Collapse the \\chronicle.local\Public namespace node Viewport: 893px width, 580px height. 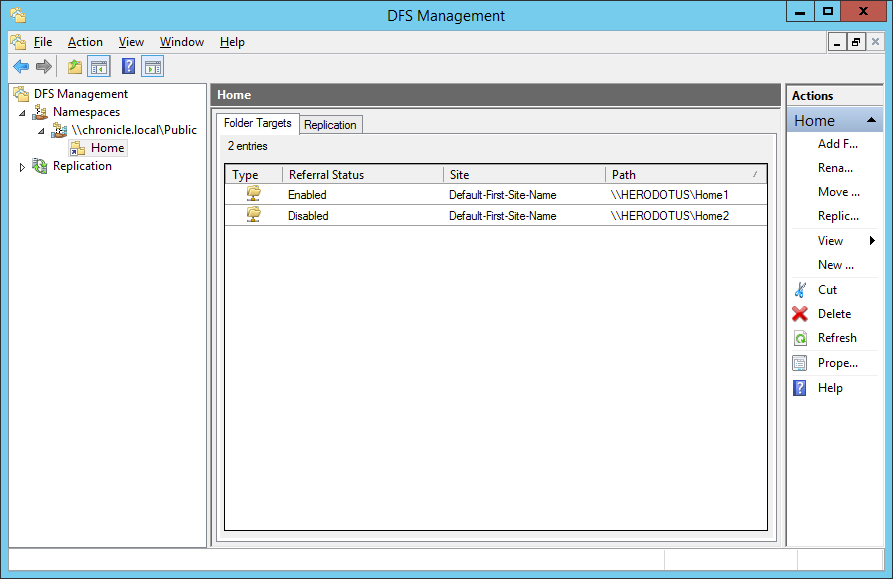tap(41, 131)
